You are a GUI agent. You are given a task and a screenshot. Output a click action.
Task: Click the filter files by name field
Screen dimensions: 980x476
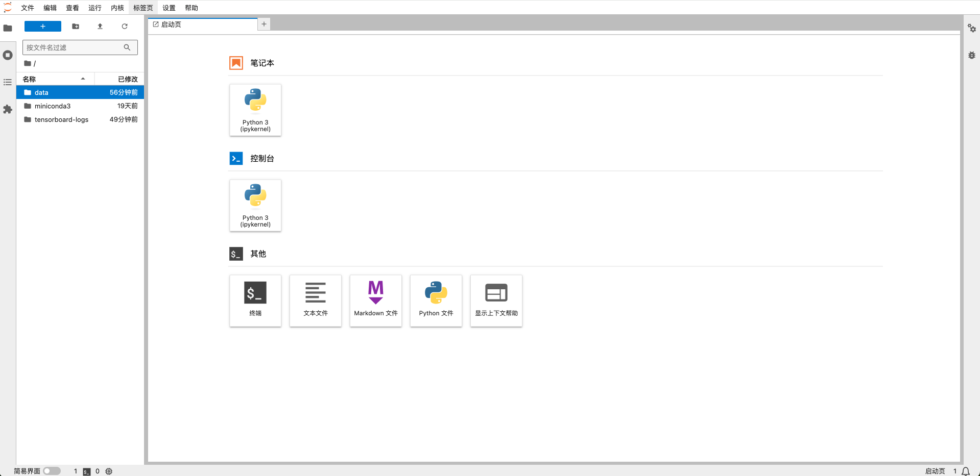[x=80, y=47]
